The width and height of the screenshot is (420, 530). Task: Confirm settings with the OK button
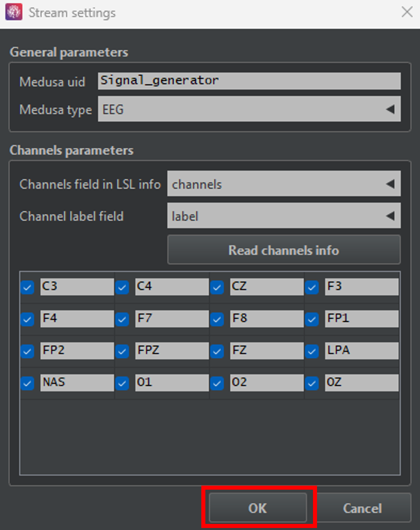[x=258, y=508]
